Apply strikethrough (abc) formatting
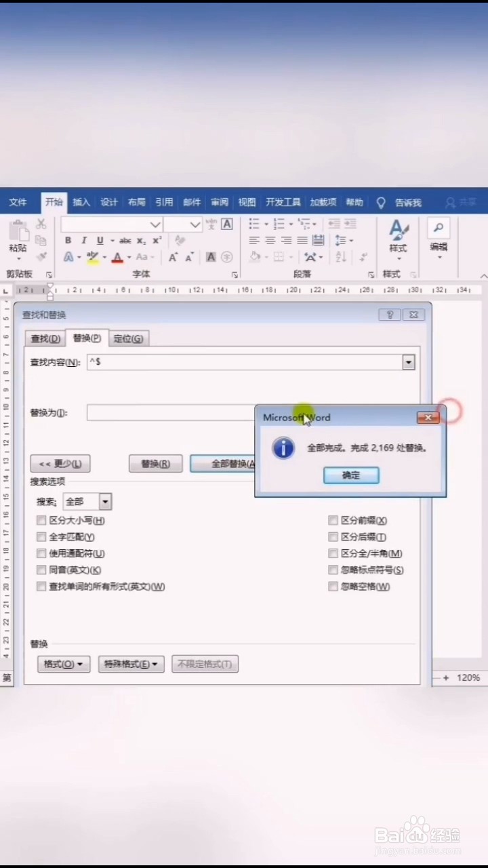This screenshot has width=488, height=868. pyautogui.click(x=125, y=241)
